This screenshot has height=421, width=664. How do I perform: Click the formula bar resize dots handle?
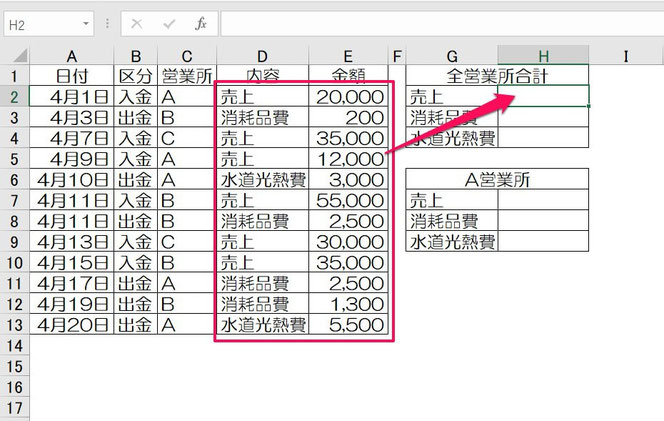pos(107,24)
